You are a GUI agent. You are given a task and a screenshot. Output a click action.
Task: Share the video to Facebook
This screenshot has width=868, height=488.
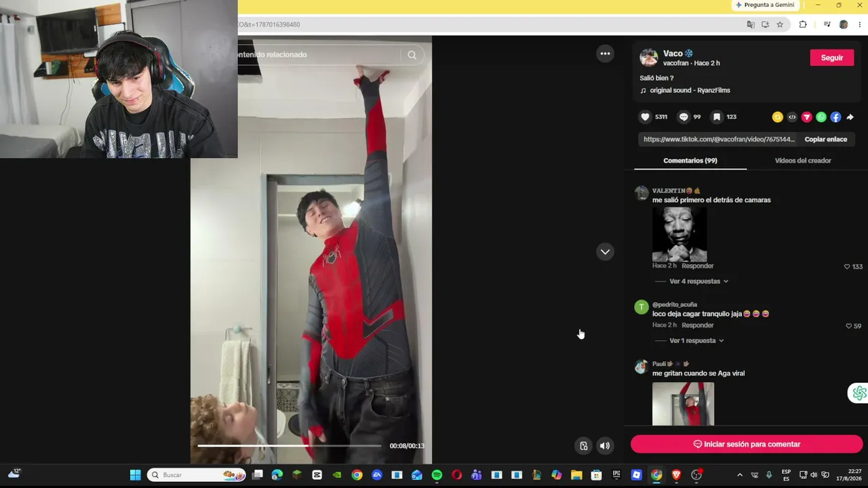click(x=835, y=117)
